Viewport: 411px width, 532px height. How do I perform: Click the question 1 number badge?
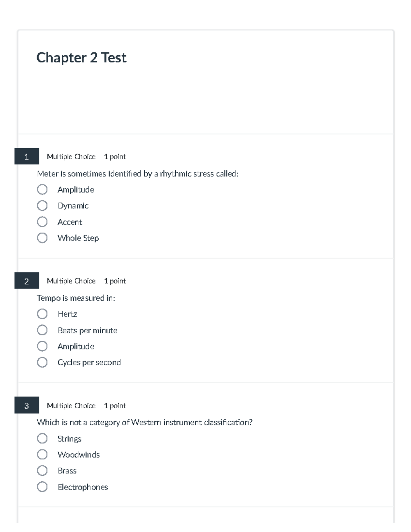click(x=27, y=157)
